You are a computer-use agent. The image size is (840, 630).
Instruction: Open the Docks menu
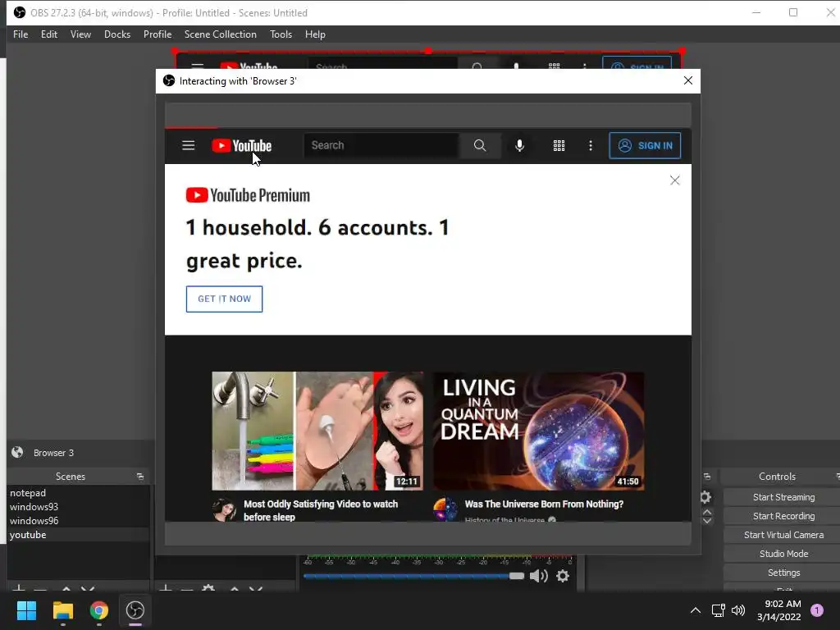[116, 34]
